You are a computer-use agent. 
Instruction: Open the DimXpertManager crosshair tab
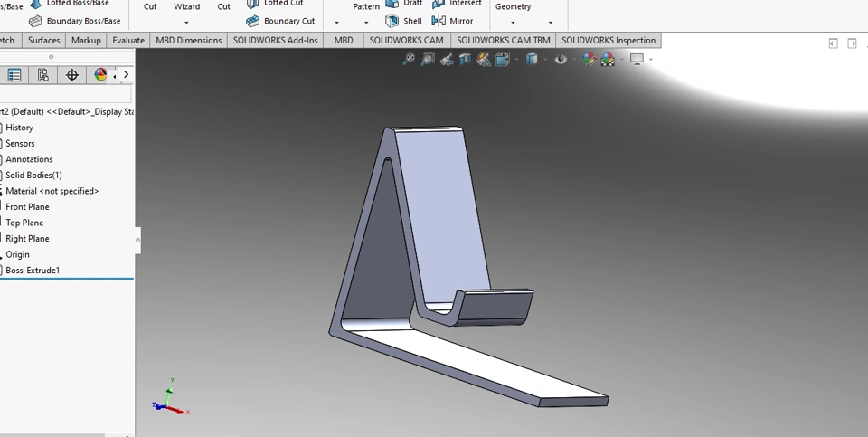[x=72, y=75]
